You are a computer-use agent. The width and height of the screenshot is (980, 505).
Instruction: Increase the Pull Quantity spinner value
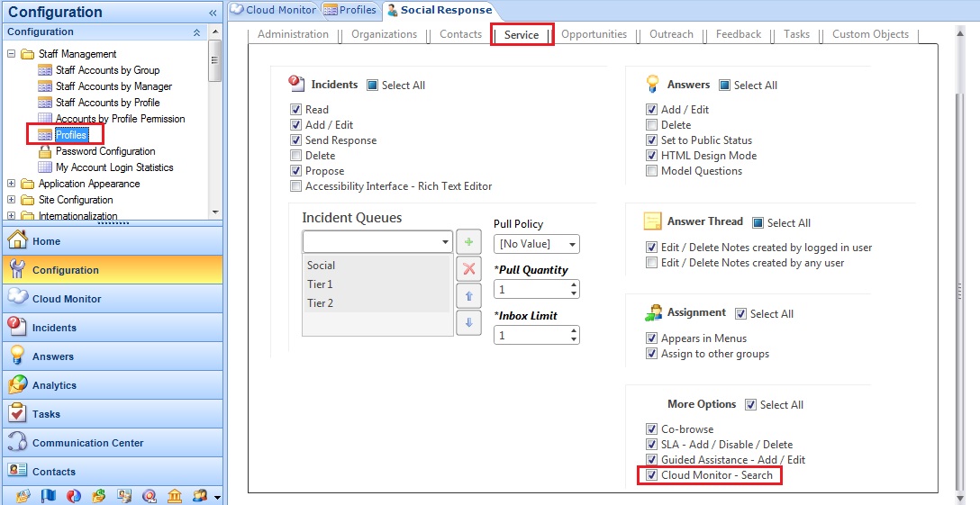574,285
